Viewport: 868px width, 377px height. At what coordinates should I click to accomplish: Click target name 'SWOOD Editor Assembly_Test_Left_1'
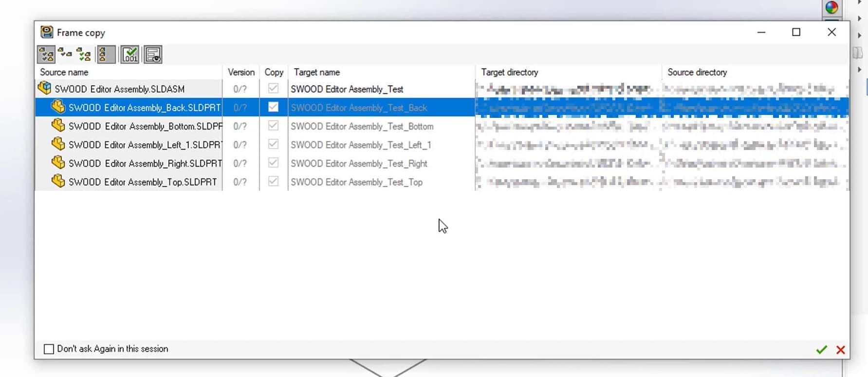361,145
